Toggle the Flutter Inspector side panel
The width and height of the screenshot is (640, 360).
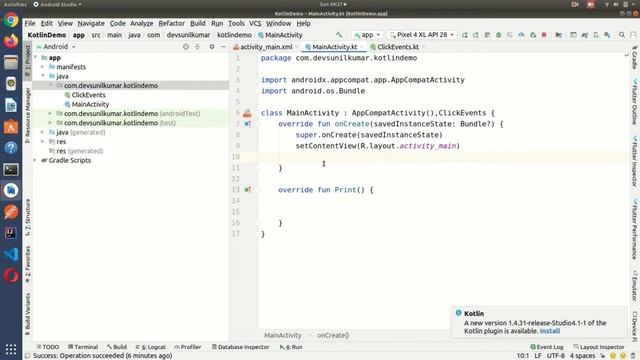click(635, 162)
